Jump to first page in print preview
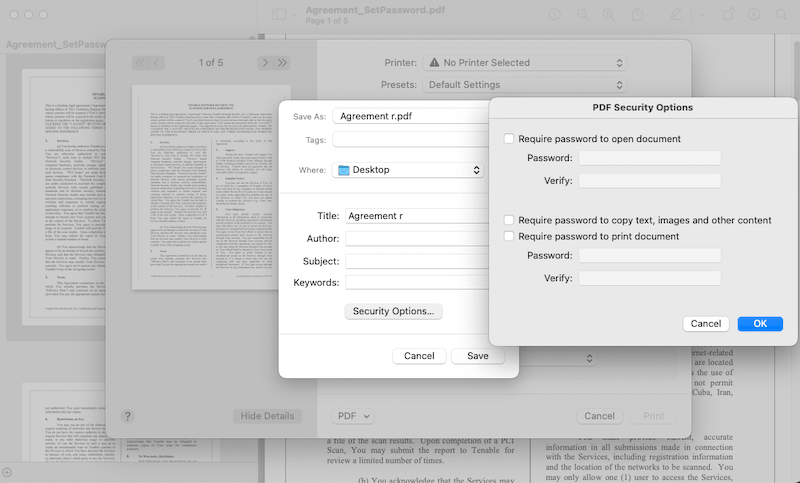The width and height of the screenshot is (800, 483). pos(140,63)
